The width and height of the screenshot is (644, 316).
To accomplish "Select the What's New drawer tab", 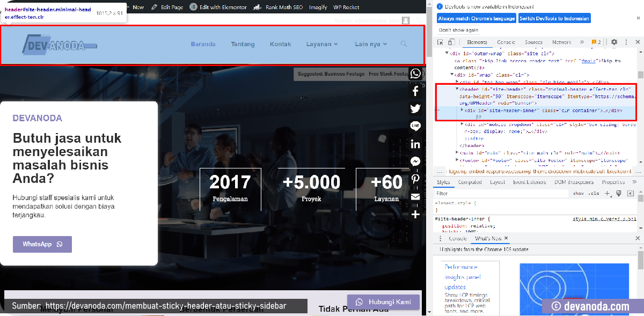I will [488, 238].
